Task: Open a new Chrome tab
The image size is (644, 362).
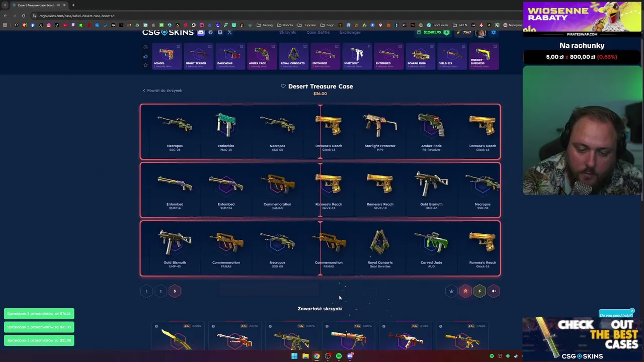Action: [x=73, y=5]
